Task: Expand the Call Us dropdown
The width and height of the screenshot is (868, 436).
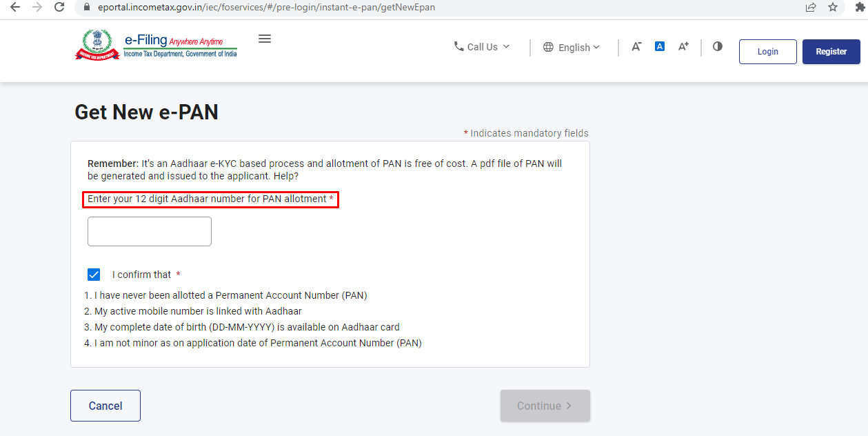Action: pos(482,47)
